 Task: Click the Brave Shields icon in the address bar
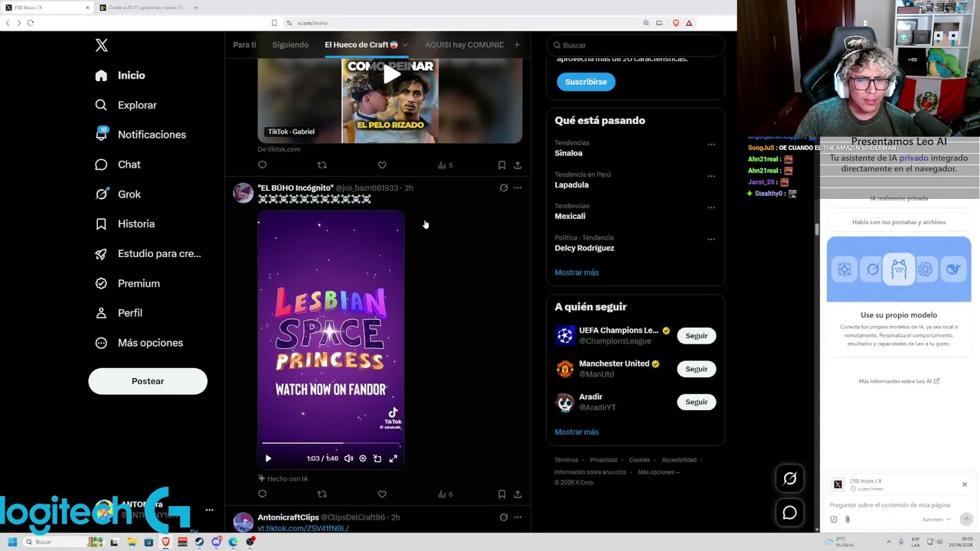coord(675,23)
